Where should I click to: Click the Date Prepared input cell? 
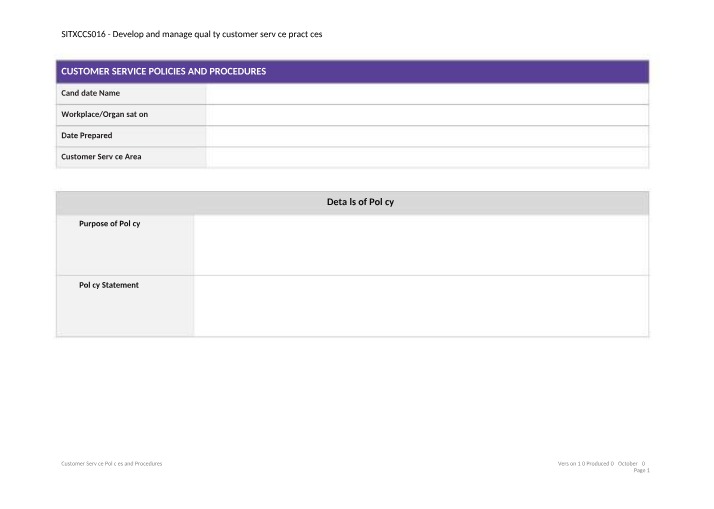(x=427, y=136)
